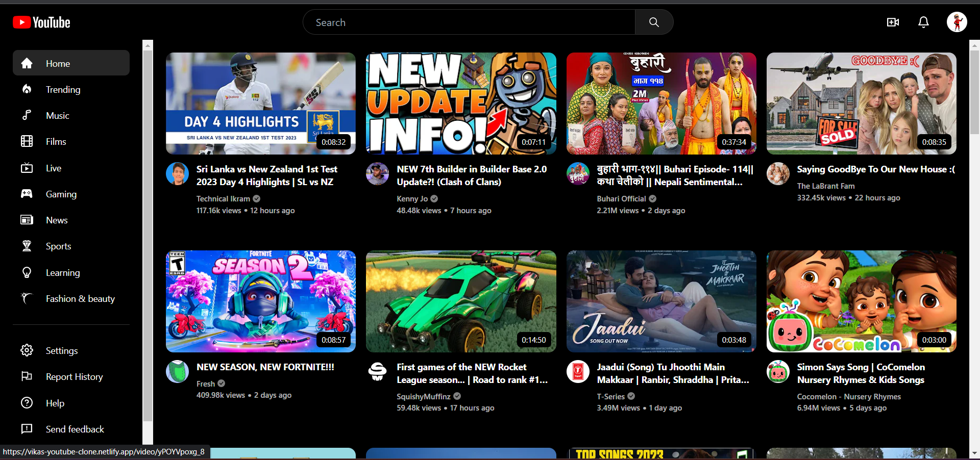The width and height of the screenshot is (980, 460).
Task: Open NEW 7th Builder video title
Action: pos(472,175)
